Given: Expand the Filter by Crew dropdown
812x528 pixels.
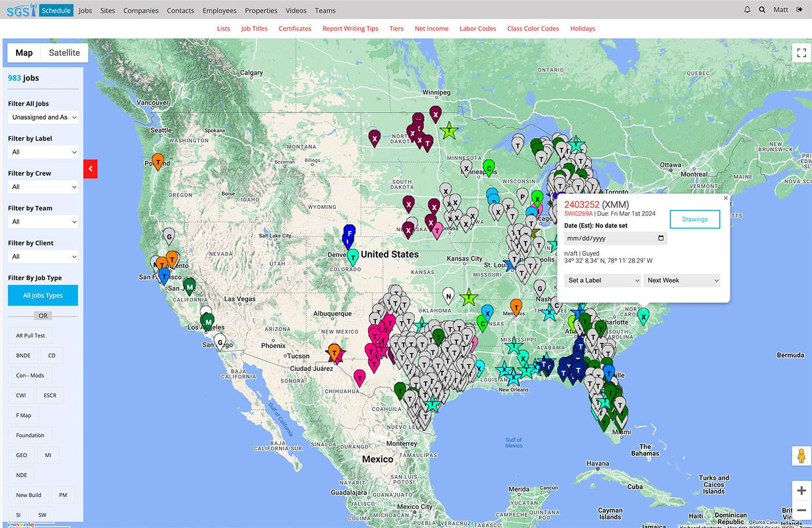Looking at the screenshot, I should pos(43,187).
